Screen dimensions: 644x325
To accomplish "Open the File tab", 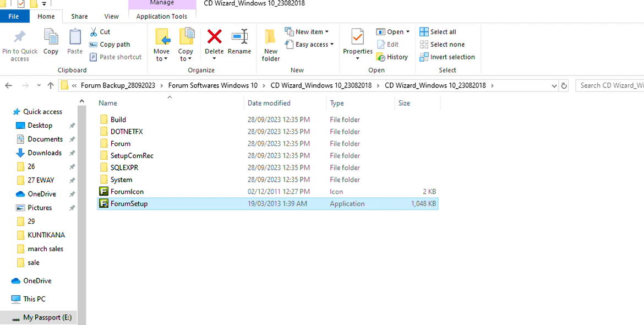I will [14, 17].
